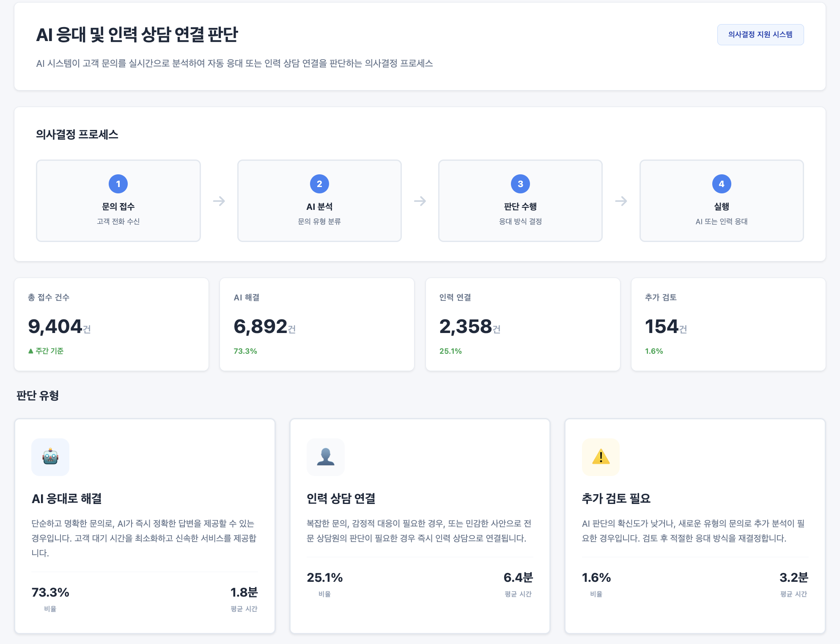This screenshot has width=840, height=644.
Task: Click the arrow between 문의 접수 and AI 분석
Action: [x=219, y=201]
